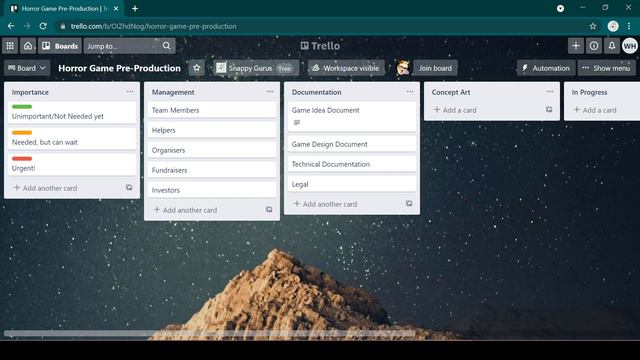Open Importance list actions ellipsis

(130, 92)
